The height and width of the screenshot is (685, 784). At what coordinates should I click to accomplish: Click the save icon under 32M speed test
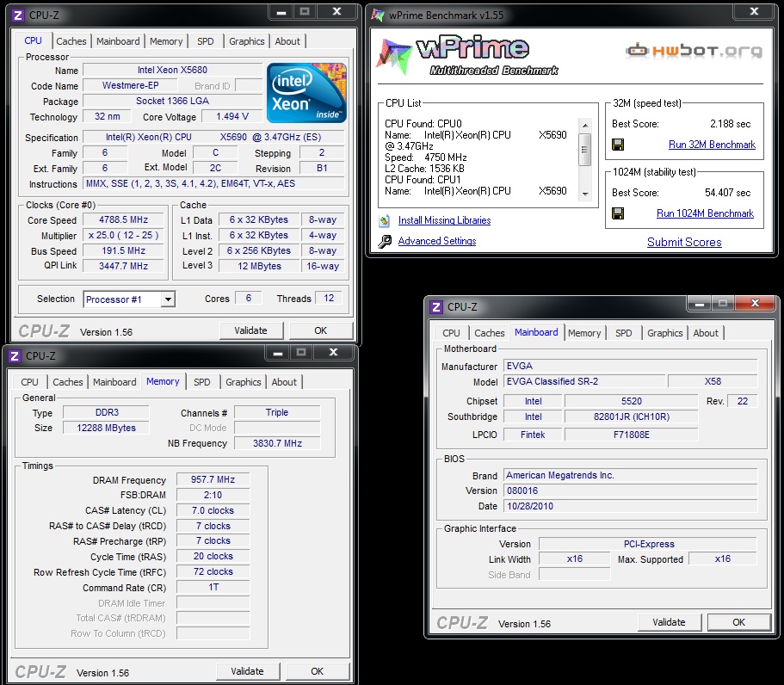pyautogui.click(x=618, y=145)
